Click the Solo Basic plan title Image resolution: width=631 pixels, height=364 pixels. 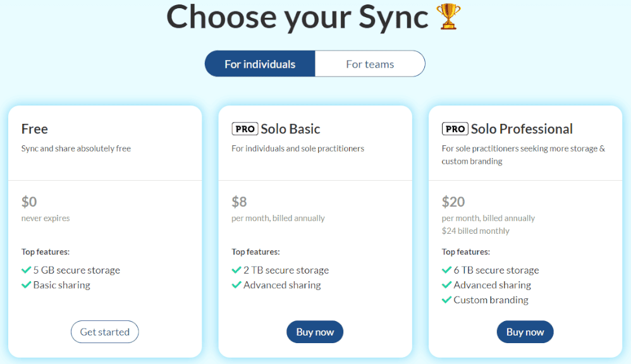[x=290, y=129]
